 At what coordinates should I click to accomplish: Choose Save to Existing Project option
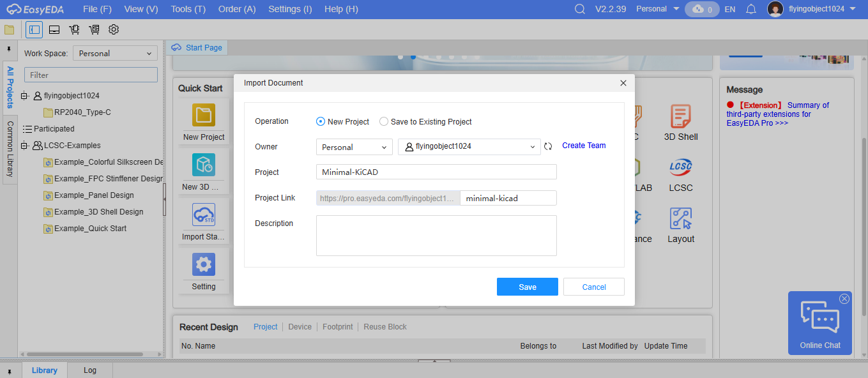pos(384,121)
